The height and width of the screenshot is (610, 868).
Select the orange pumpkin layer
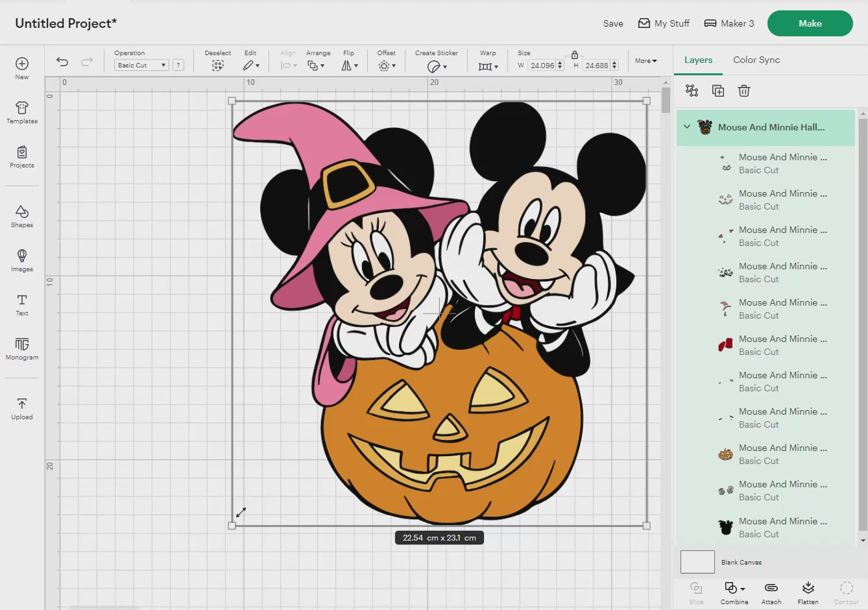[x=766, y=454]
